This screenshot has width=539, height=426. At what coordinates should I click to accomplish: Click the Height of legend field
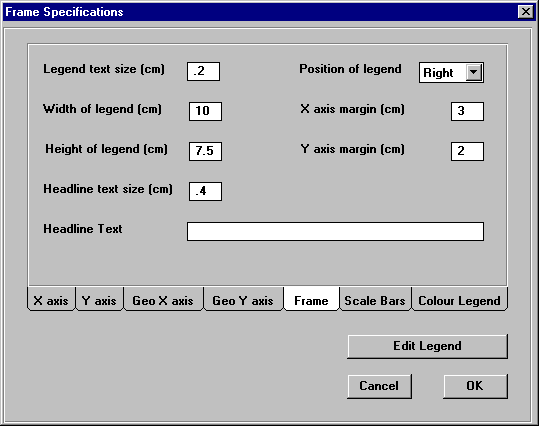(205, 151)
